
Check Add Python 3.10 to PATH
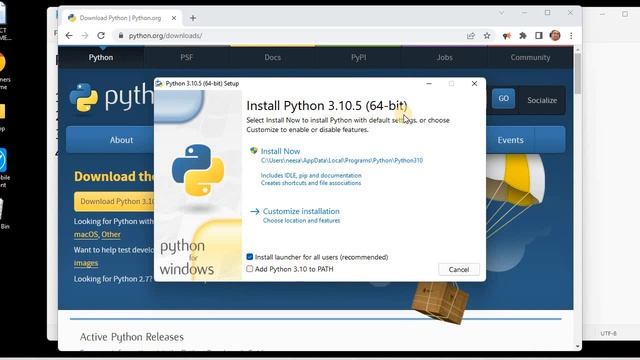tap(249, 269)
